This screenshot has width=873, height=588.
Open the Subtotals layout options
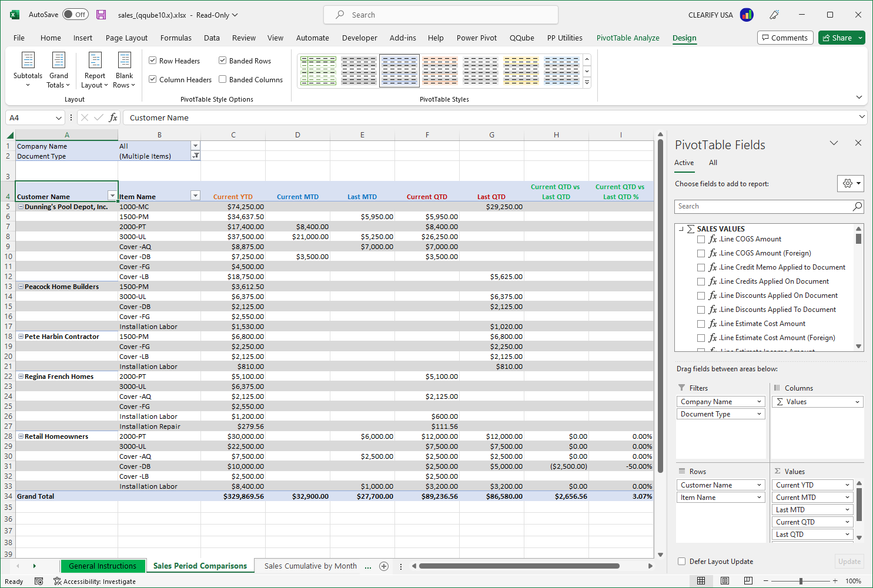[x=28, y=70]
